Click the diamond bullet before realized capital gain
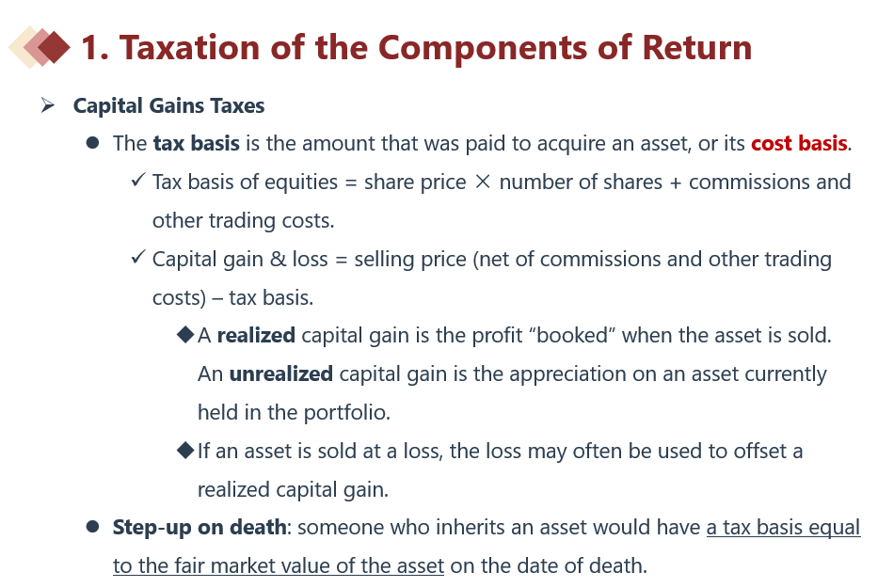The width and height of the screenshot is (878, 588). tap(184, 335)
